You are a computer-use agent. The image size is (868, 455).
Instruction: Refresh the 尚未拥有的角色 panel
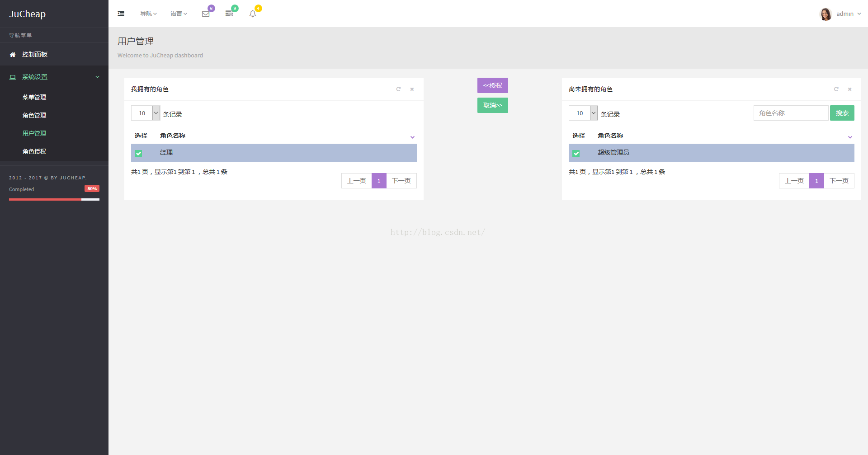836,89
